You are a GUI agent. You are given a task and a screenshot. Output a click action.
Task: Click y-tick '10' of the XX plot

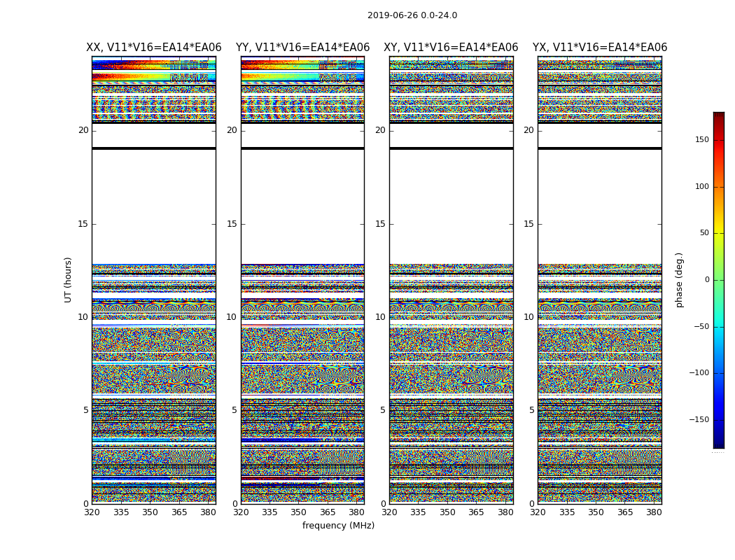[83, 317]
